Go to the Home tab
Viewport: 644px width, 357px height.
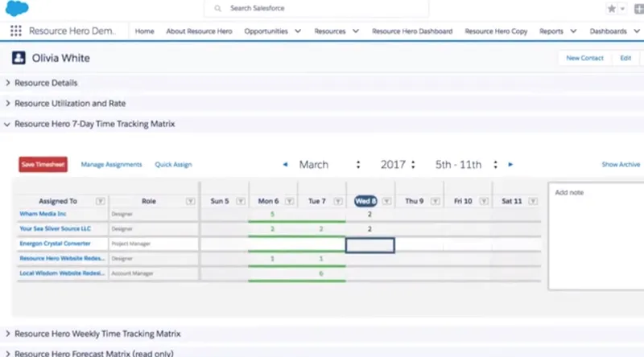tap(145, 31)
